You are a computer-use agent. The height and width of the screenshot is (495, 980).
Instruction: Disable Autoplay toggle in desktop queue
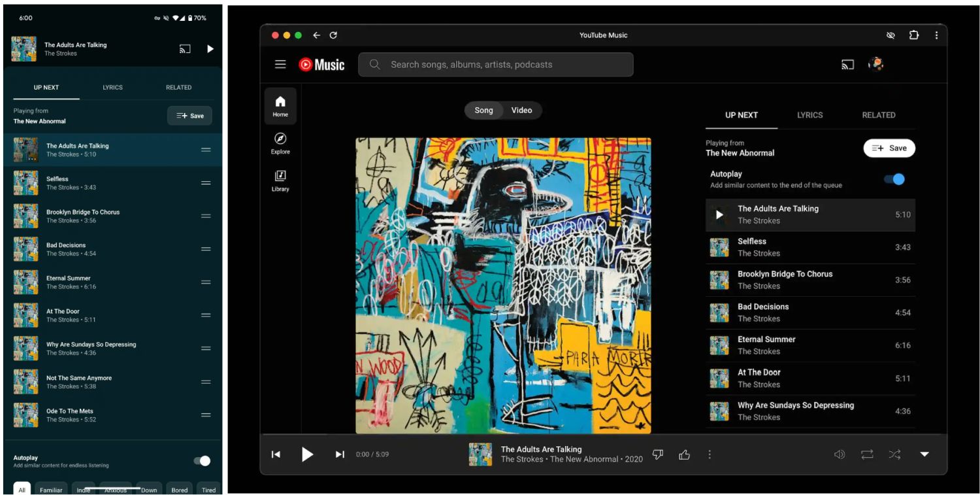point(894,179)
